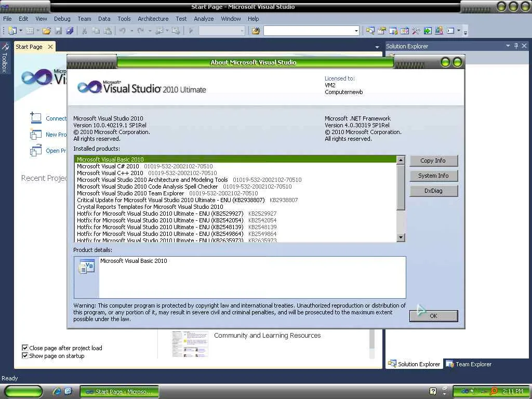
Task: Click the Internet Explorer taskbar icon
Action: (x=57, y=391)
